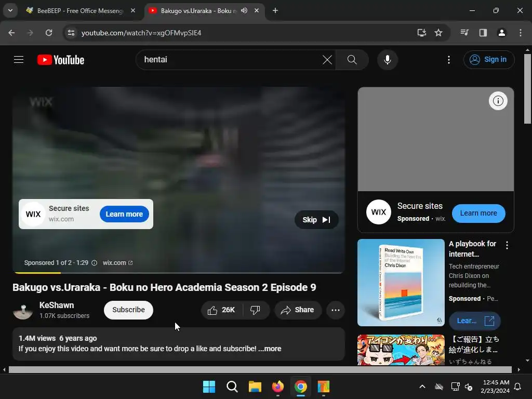Expand the tab search dropdown arrow
This screenshot has width=532, height=399.
[x=10, y=10]
